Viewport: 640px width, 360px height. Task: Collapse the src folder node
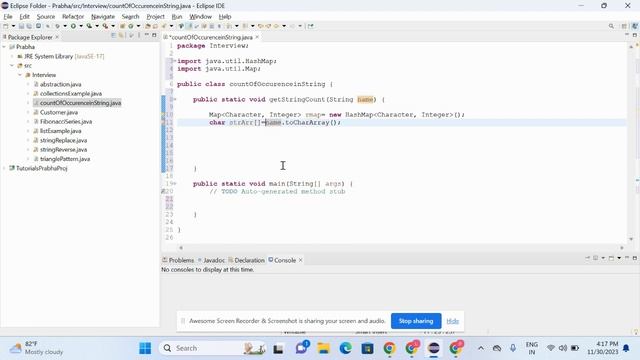(12, 66)
